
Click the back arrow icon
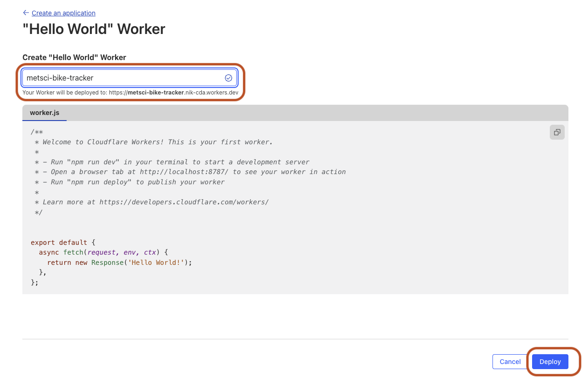[26, 13]
